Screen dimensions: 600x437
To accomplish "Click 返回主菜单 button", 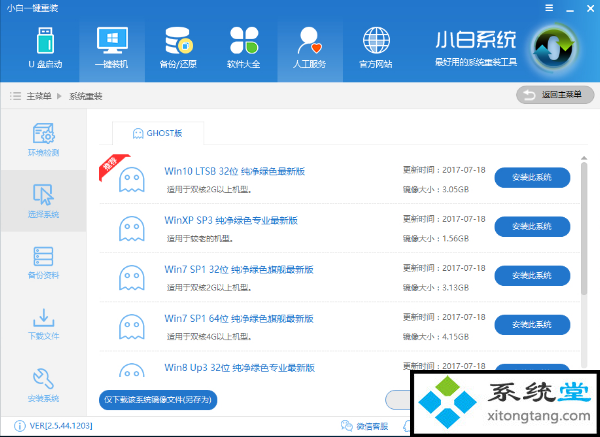I will (555, 95).
